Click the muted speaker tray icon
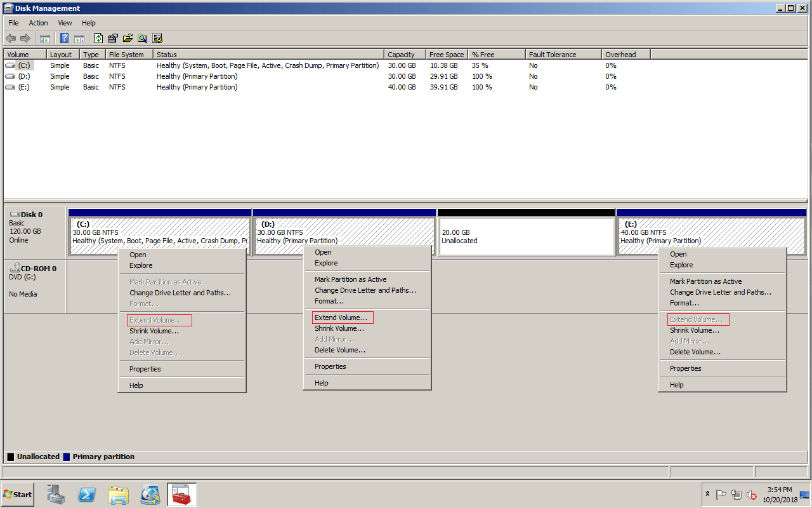This screenshot has height=508, width=812. [x=752, y=495]
